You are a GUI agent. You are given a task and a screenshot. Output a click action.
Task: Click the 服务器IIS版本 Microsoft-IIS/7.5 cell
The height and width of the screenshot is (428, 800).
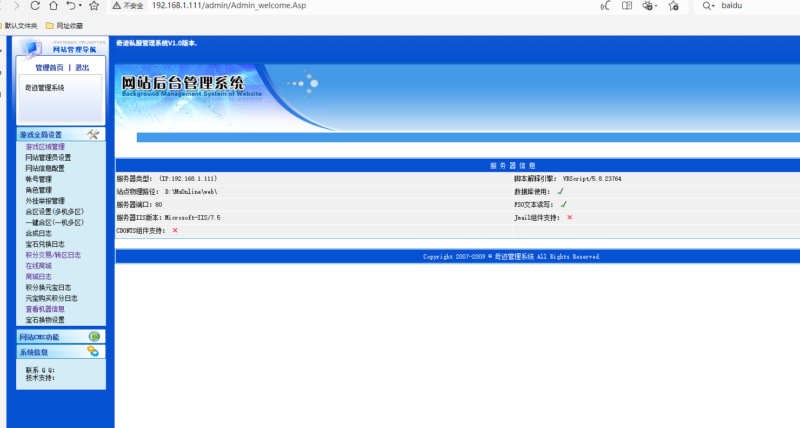314,218
